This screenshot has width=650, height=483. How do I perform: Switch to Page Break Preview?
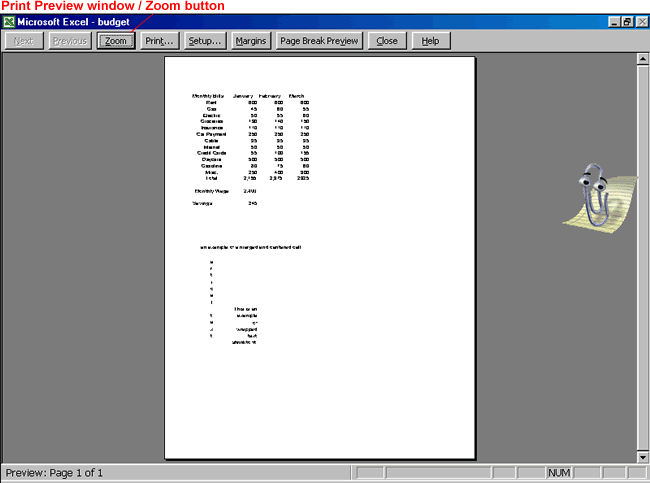(319, 41)
